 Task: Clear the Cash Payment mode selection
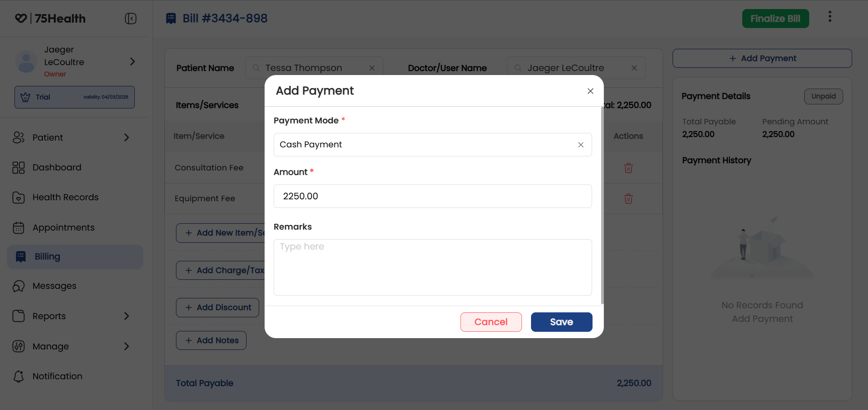[x=581, y=145]
